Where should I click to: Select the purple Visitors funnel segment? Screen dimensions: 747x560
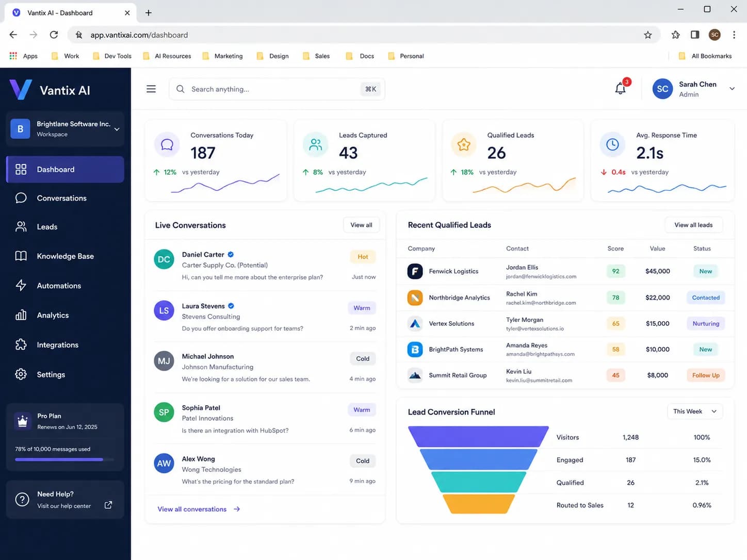tap(478, 437)
